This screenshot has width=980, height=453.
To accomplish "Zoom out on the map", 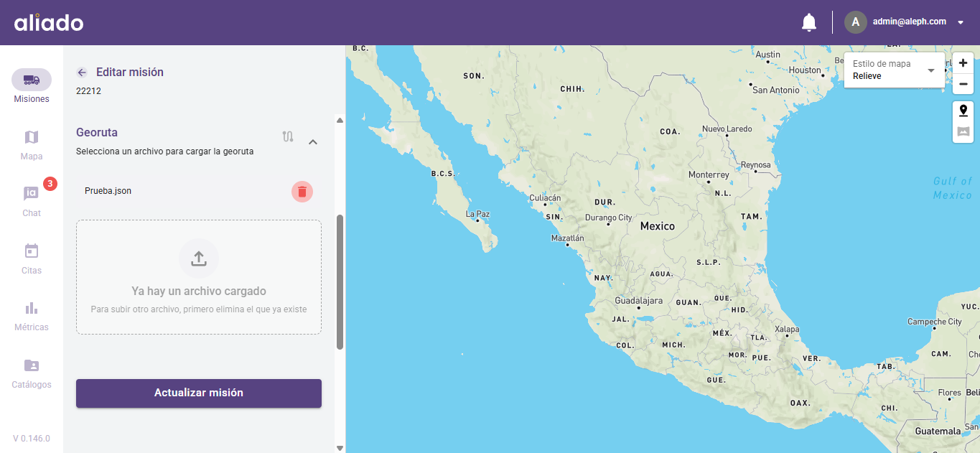I will pyautogui.click(x=963, y=84).
